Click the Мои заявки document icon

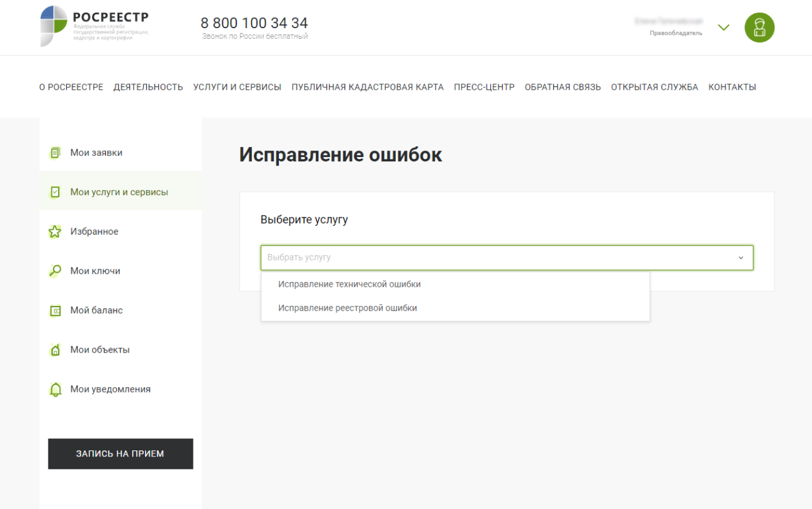coord(55,153)
